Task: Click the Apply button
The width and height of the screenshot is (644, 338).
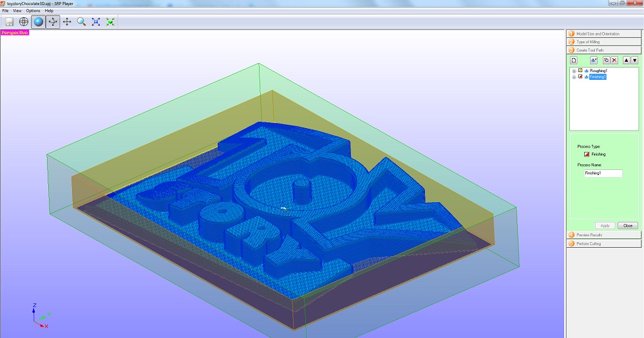Action: click(x=605, y=225)
